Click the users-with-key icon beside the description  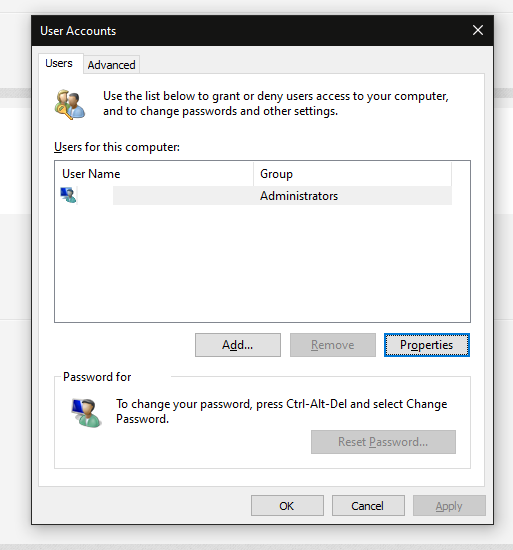coord(69,105)
